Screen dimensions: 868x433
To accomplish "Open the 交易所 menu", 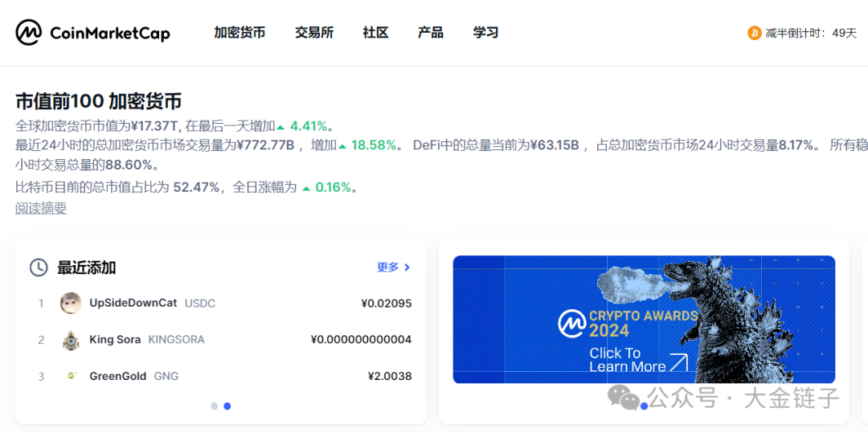I will tap(314, 32).
